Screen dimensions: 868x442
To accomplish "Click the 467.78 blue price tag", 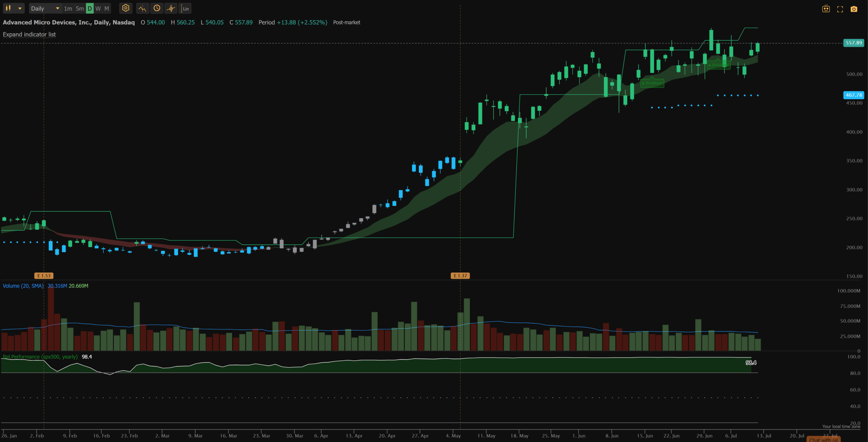I will point(853,95).
